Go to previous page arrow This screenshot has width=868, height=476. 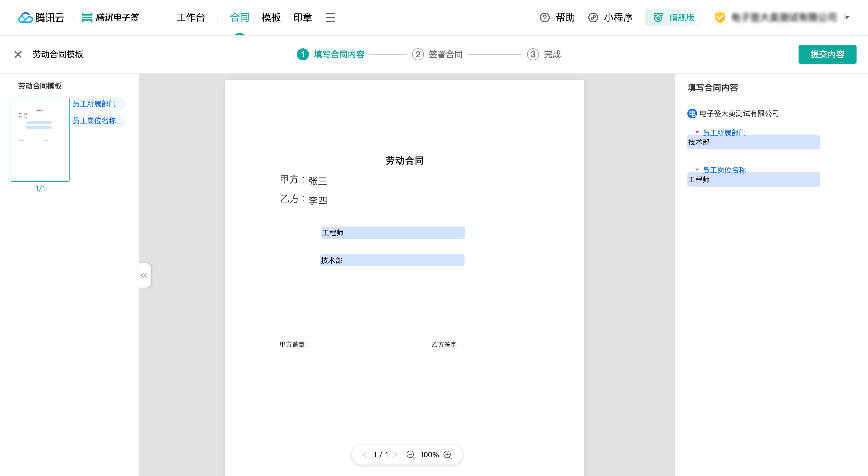point(364,455)
